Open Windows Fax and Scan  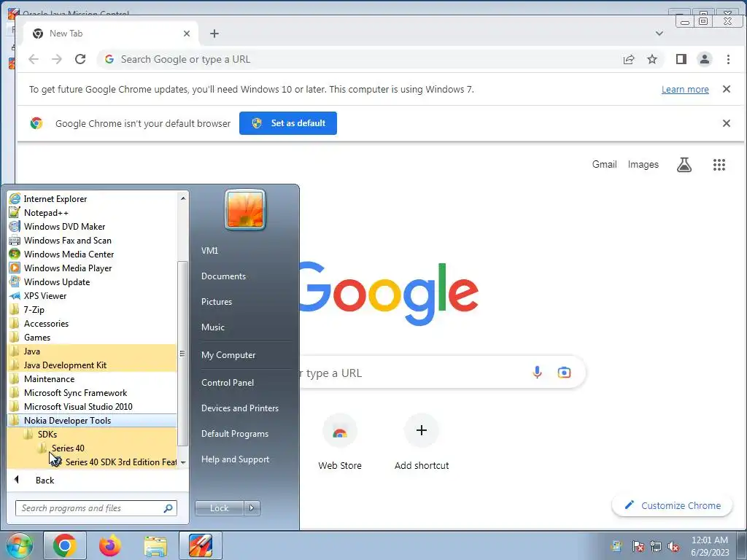(93, 241)
